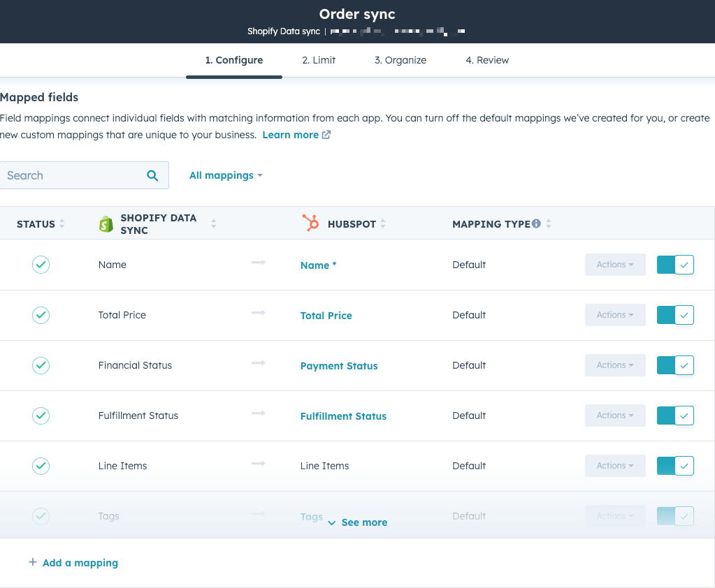Image resolution: width=715 pixels, height=588 pixels.
Task: Click the Mapping Type info icon
Action: (536, 224)
